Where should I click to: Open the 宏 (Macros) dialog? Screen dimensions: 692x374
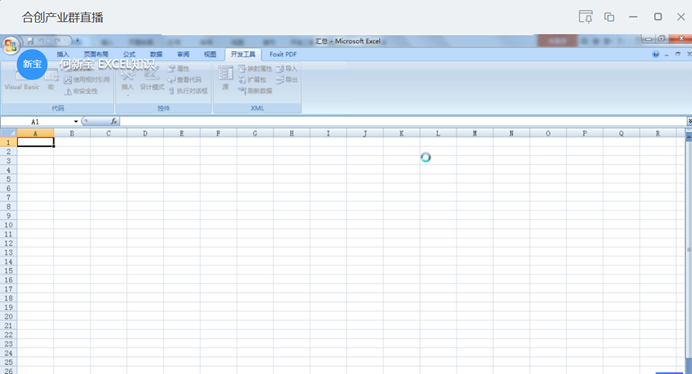tap(51, 79)
